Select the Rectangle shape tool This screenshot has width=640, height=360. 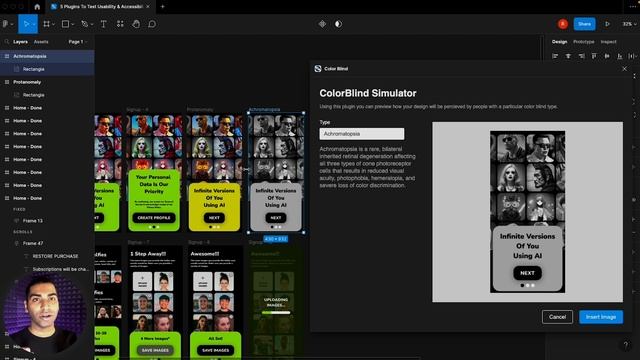tap(65, 24)
